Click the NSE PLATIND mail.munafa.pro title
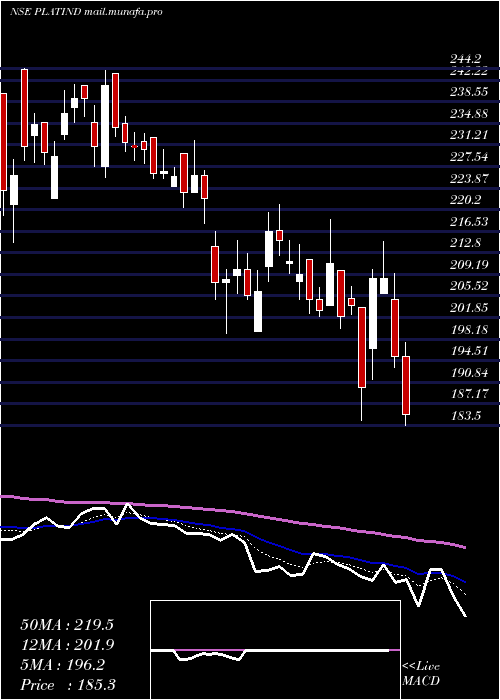 tap(86, 12)
